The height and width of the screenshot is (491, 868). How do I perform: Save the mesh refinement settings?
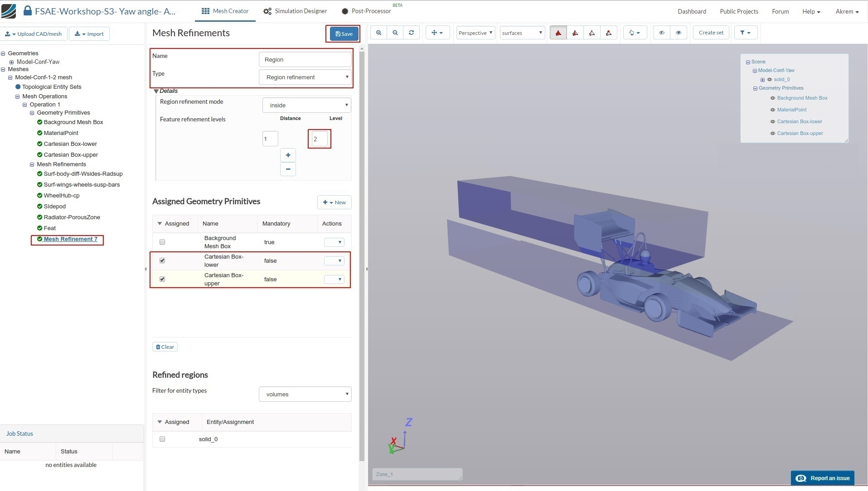click(x=344, y=34)
